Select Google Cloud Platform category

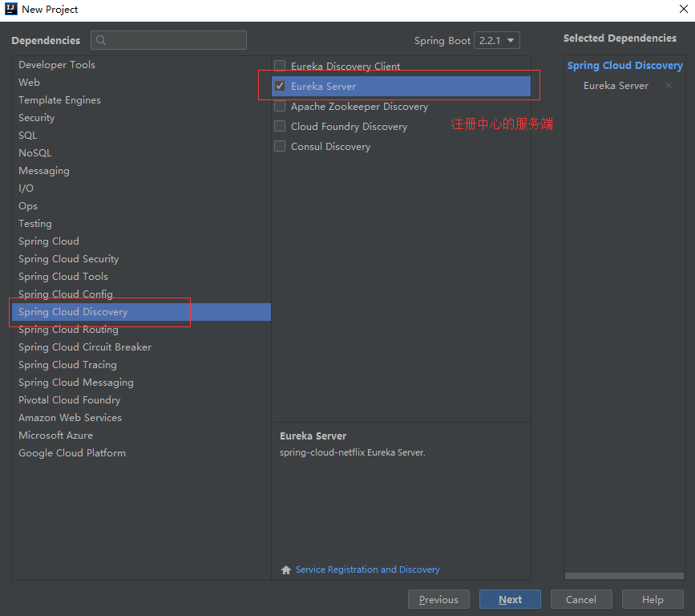pyautogui.click(x=141, y=453)
